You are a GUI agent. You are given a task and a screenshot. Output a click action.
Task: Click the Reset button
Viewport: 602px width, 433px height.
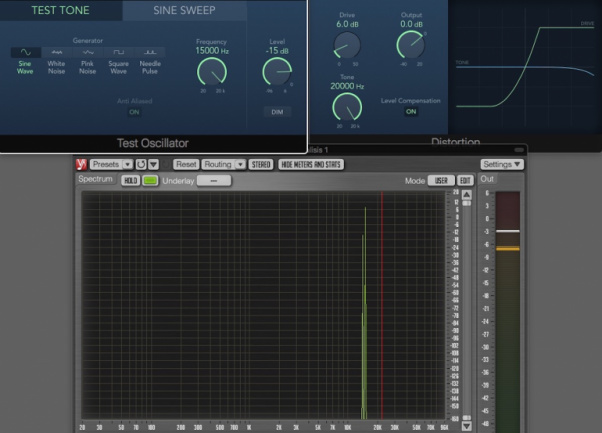coord(186,164)
